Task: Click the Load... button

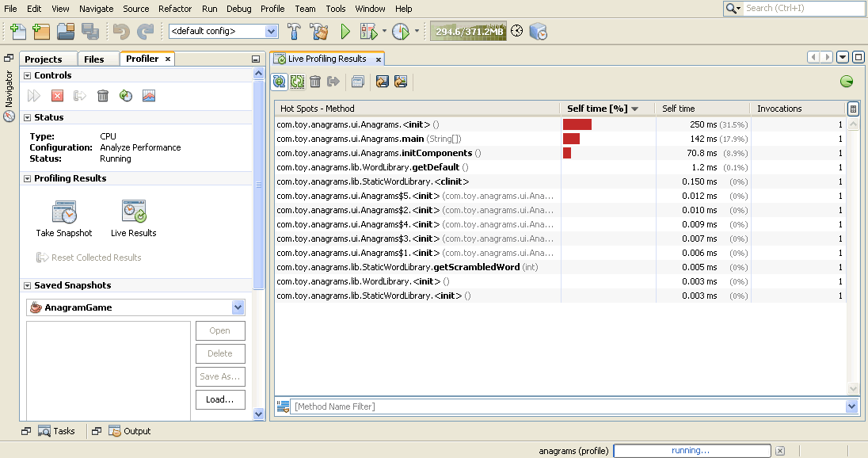Action: pyautogui.click(x=219, y=399)
